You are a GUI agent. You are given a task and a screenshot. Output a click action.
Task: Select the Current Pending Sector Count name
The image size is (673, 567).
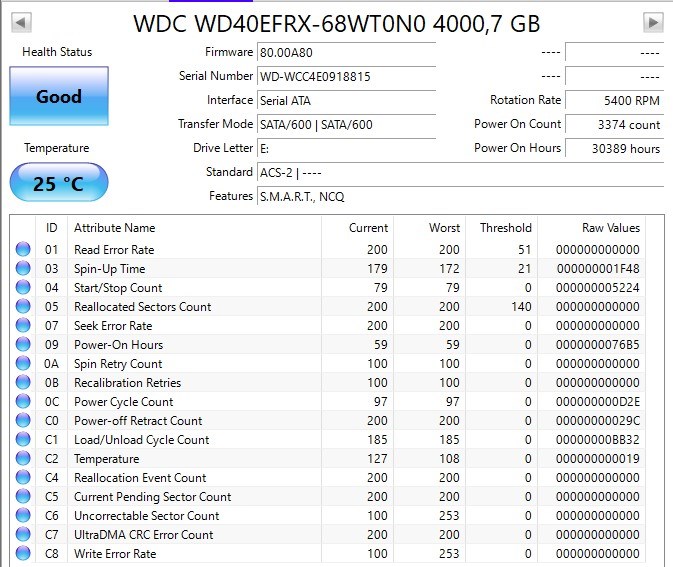coord(152,497)
